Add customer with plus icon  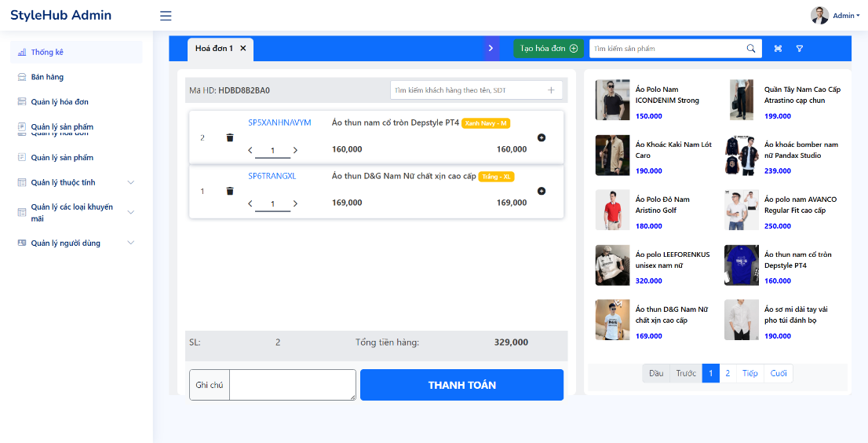551,90
